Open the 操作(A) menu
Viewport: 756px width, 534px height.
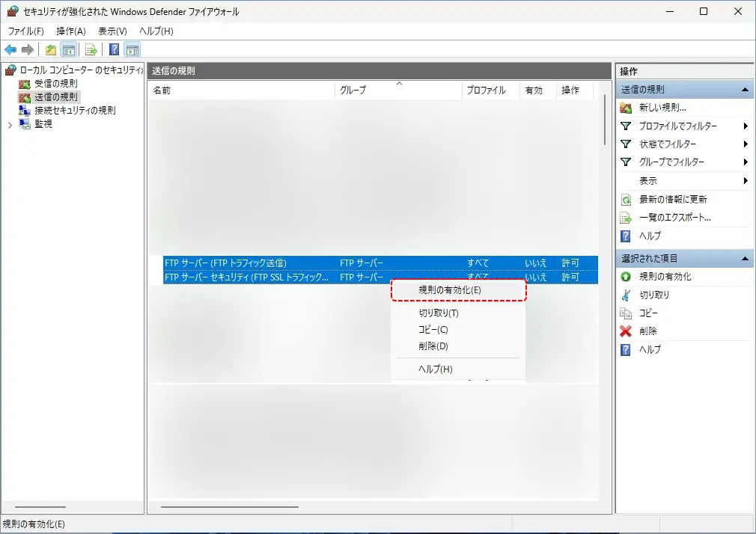click(x=71, y=31)
